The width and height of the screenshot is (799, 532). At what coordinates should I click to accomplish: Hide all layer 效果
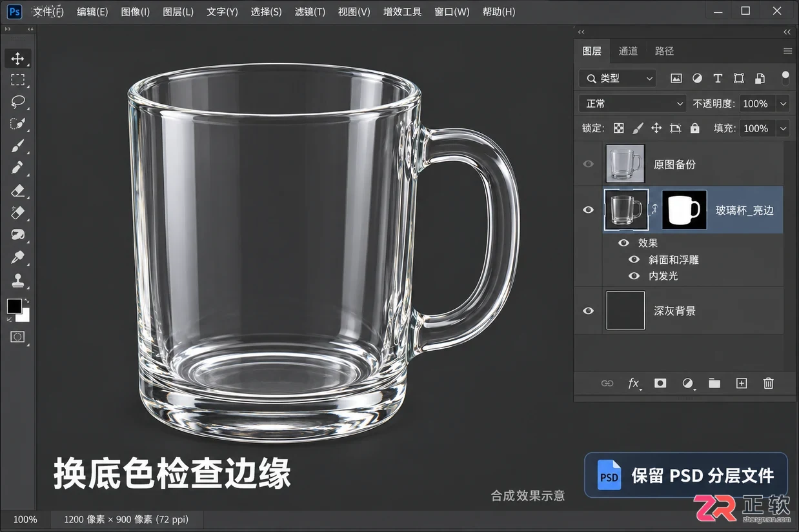point(623,243)
